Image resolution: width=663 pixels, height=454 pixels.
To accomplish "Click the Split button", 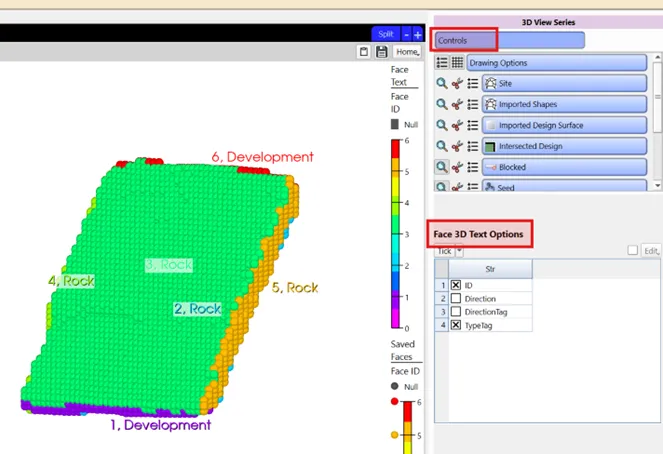I will coord(385,34).
